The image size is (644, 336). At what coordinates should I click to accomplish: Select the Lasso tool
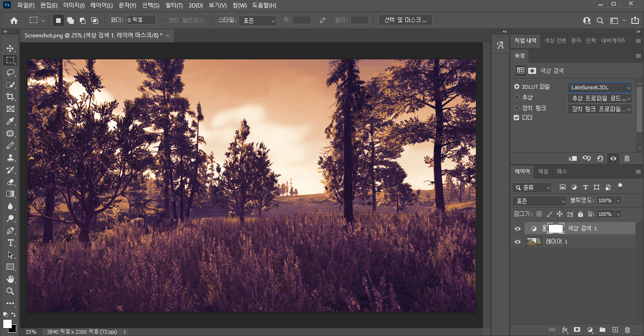tap(10, 72)
